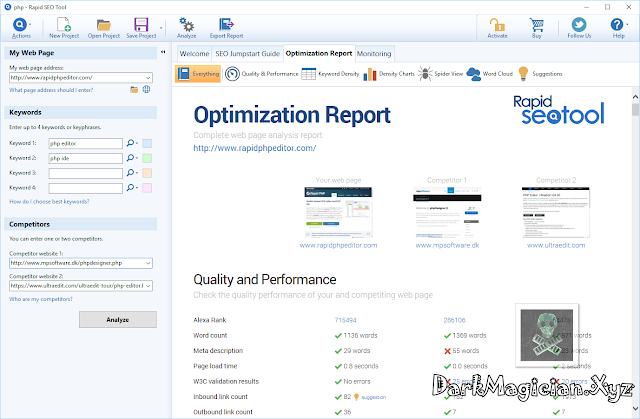Screen dimensions: 640x419
Task: Save Project using floppy icon
Action: (141, 24)
